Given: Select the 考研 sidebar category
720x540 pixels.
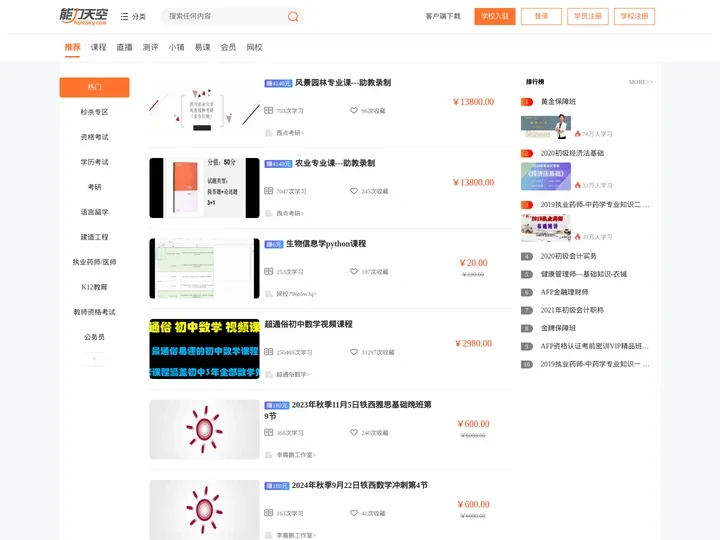Looking at the screenshot, I should (95, 187).
